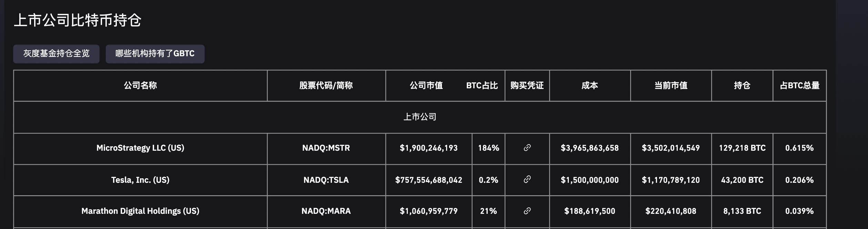Select the Tesla, Inc. (US) company name
The width and height of the screenshot is (868, 229).
[x=140, y=180]
